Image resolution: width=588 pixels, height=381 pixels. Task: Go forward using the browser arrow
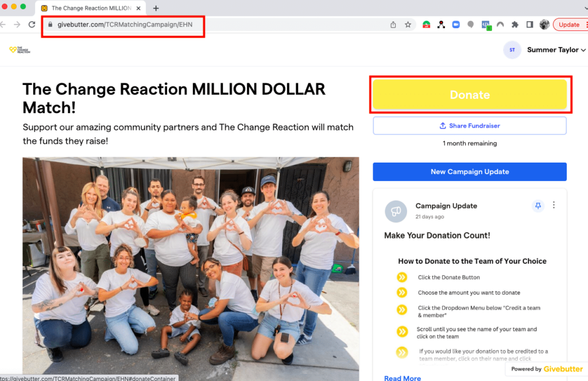click(x=17, y=24)
